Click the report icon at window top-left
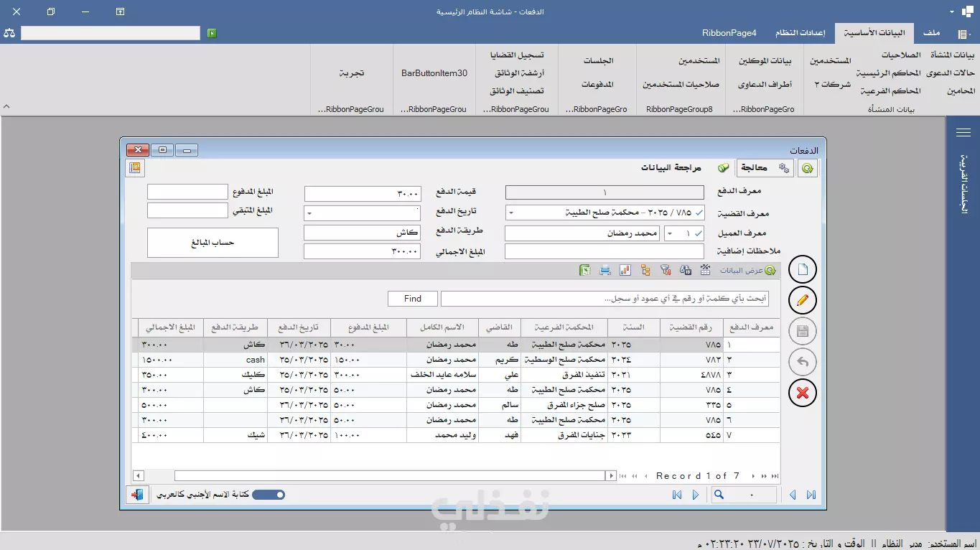Viewport: 980px width, 550px height. click(136, 168)
